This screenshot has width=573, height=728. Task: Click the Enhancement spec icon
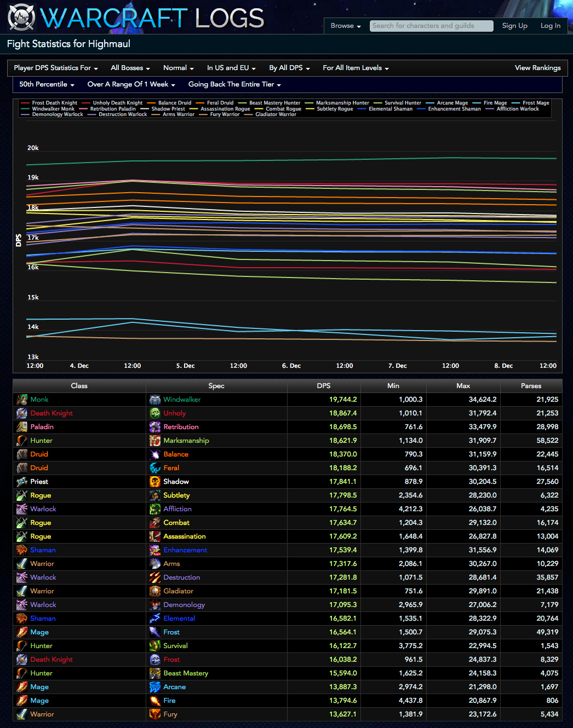tap(155, 550)
